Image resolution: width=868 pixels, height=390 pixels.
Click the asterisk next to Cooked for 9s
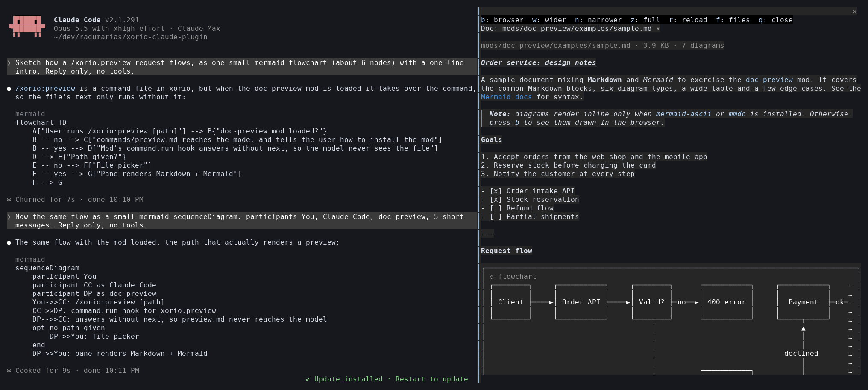point(9,371)
